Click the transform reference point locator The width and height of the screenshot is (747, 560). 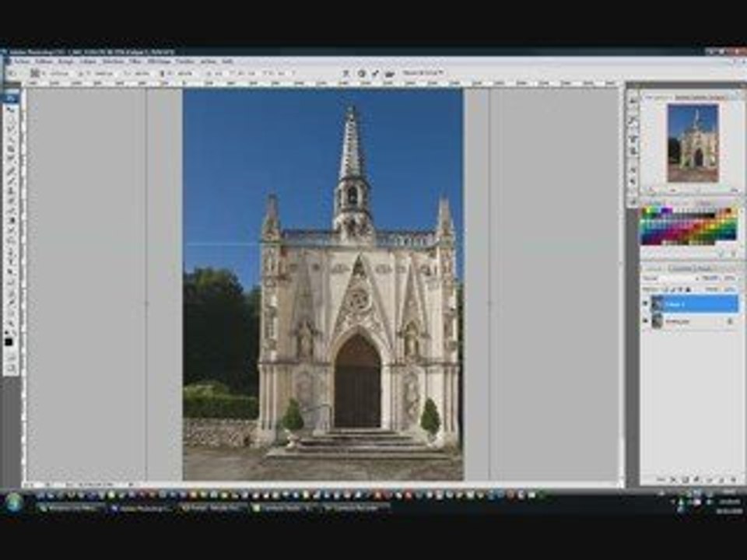[x=35, y=73]
